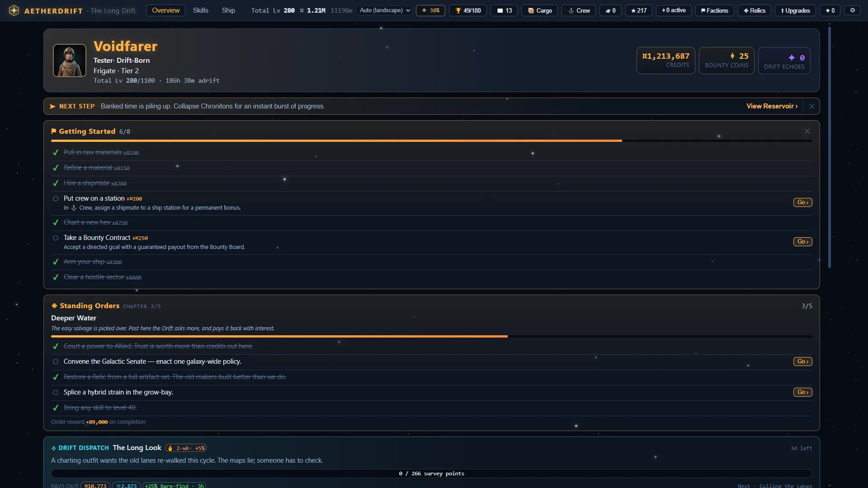Toggle the Convene the Galactic Senate circle

56,361
